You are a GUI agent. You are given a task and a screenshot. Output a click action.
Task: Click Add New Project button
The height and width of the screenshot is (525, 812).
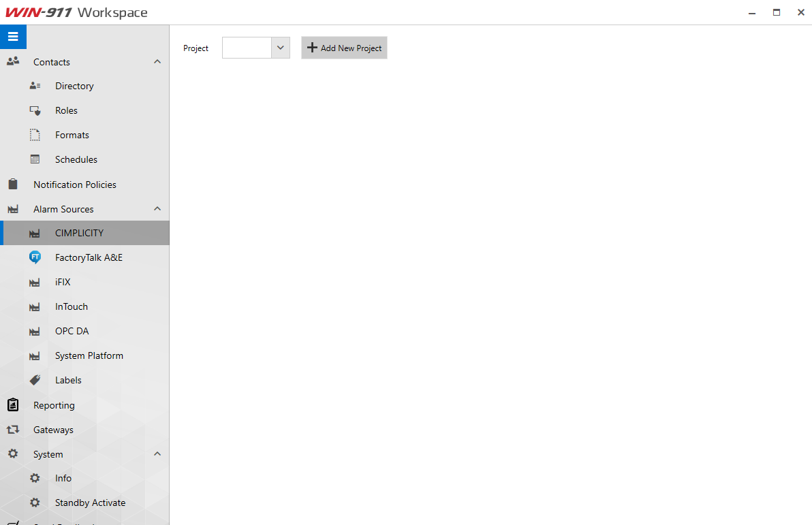tap(345, 48)
